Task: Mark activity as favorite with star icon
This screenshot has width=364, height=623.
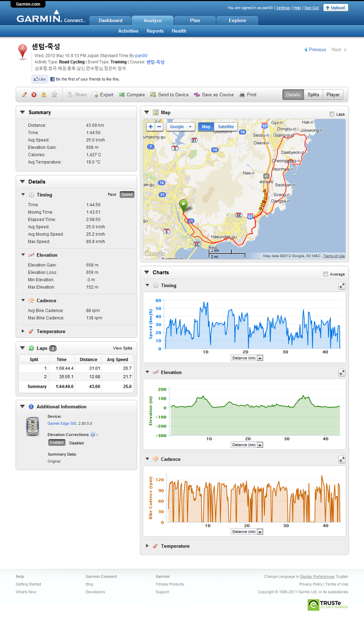Action: (55, 95)
